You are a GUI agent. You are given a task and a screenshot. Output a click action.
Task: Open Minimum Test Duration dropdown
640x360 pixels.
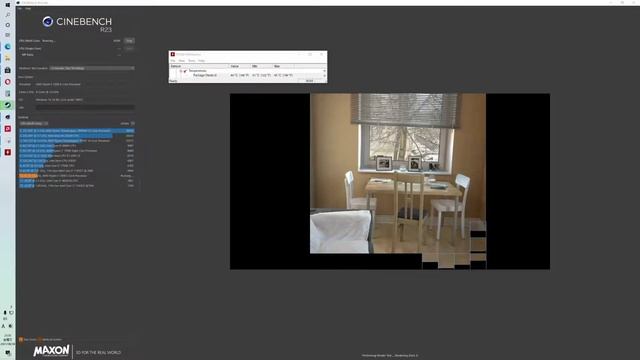point(92,68)
